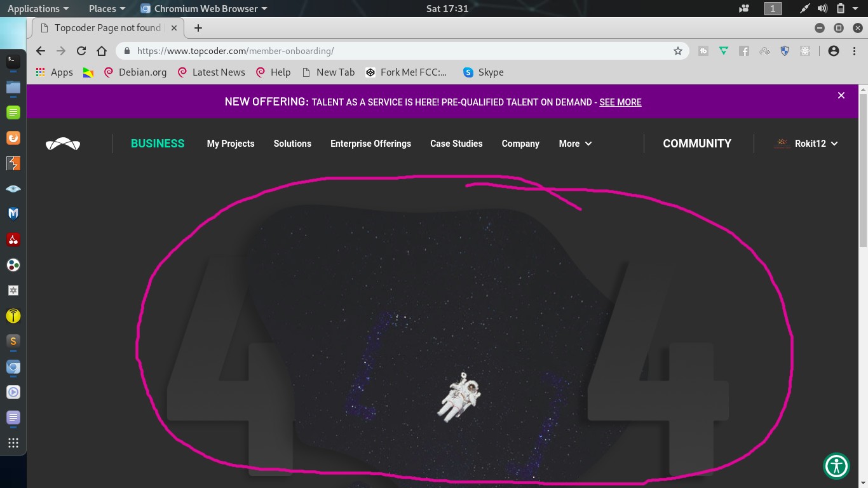Open the Vue devtools extension
The height and width of the screenshot is (488, 868).
click(x=724, y=51)
